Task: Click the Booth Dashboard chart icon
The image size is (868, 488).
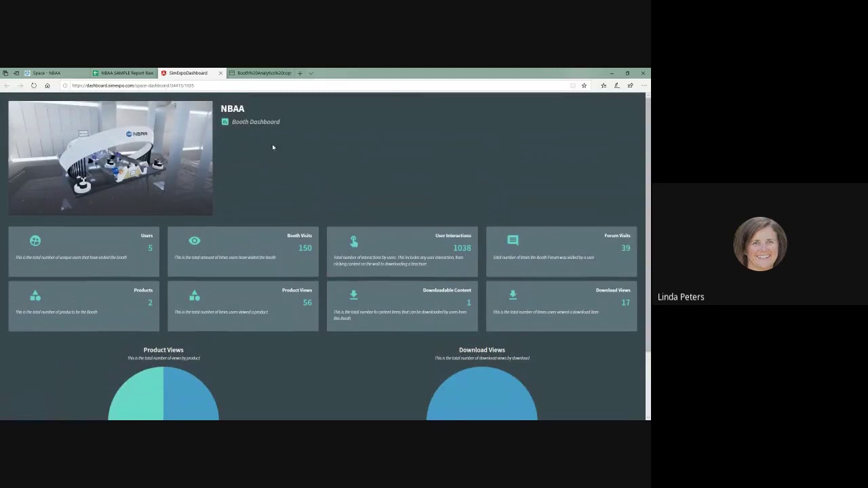Action: coord(225,122)
